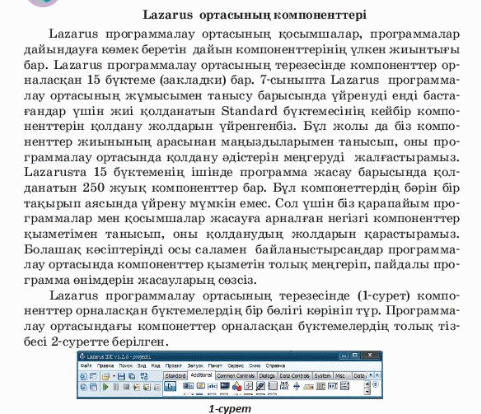The width and height of the screenshot is (481, 414).
Task: Select the arrow selection pointer tool
Action: pos(170,386)
